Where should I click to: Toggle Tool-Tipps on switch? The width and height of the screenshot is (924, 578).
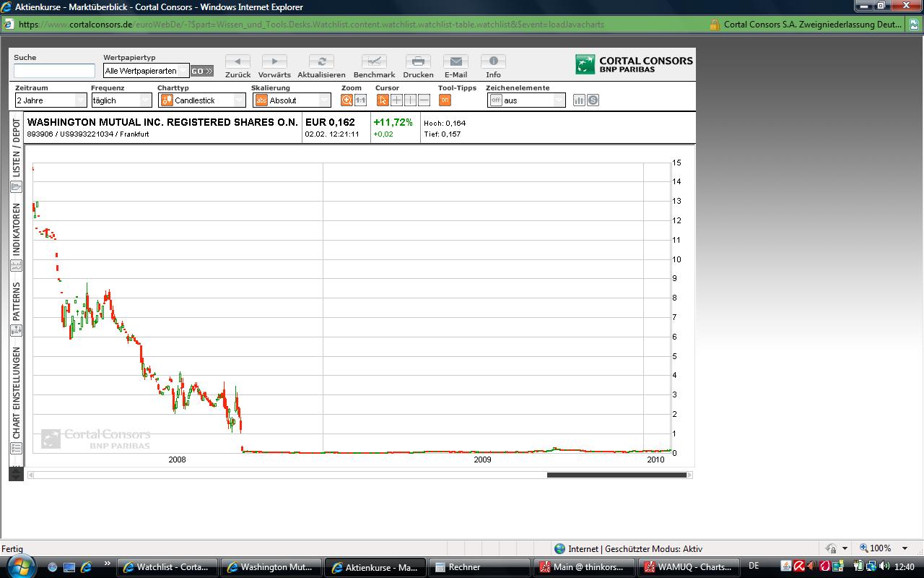[x=445, y=100]
